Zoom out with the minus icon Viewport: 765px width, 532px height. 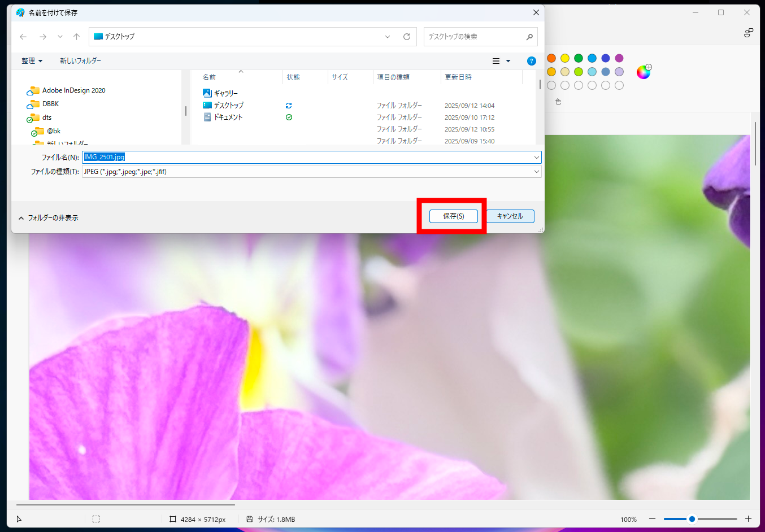652,519
